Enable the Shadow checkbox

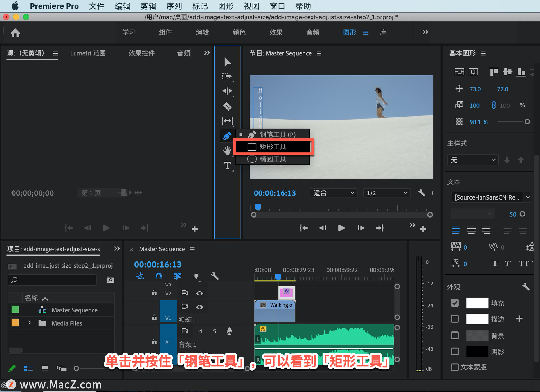pos(455,351)
